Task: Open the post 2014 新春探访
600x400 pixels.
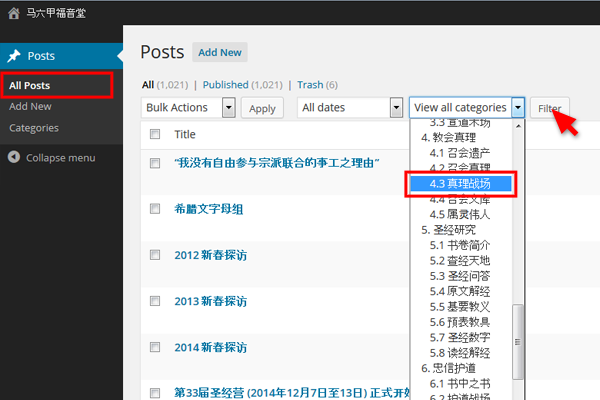Action: point(210,347)
